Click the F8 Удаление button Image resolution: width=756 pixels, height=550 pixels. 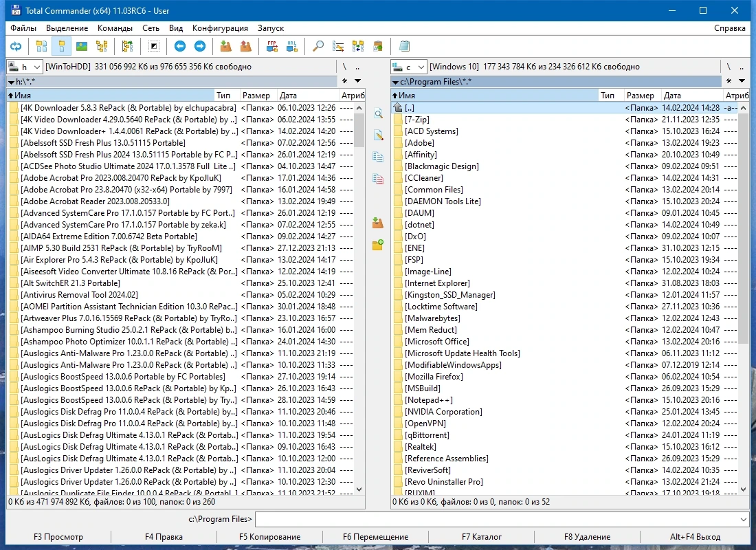[x=587, y=536]
